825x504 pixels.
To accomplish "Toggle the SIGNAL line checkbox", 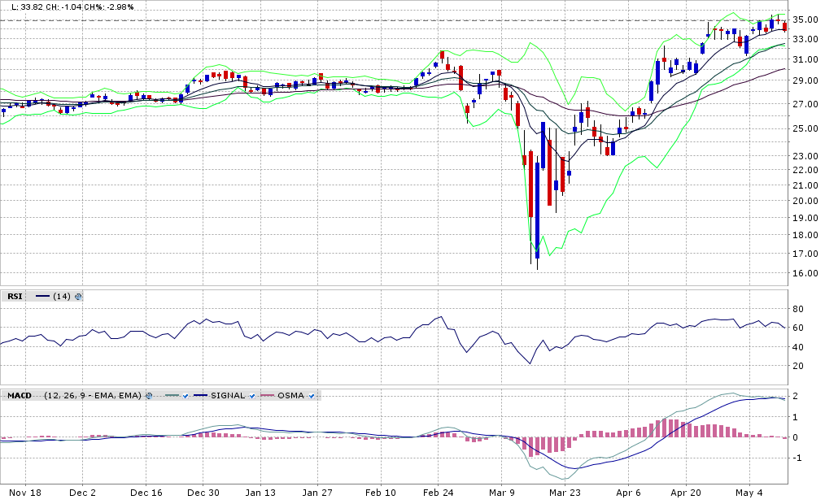I will point(252,396).
